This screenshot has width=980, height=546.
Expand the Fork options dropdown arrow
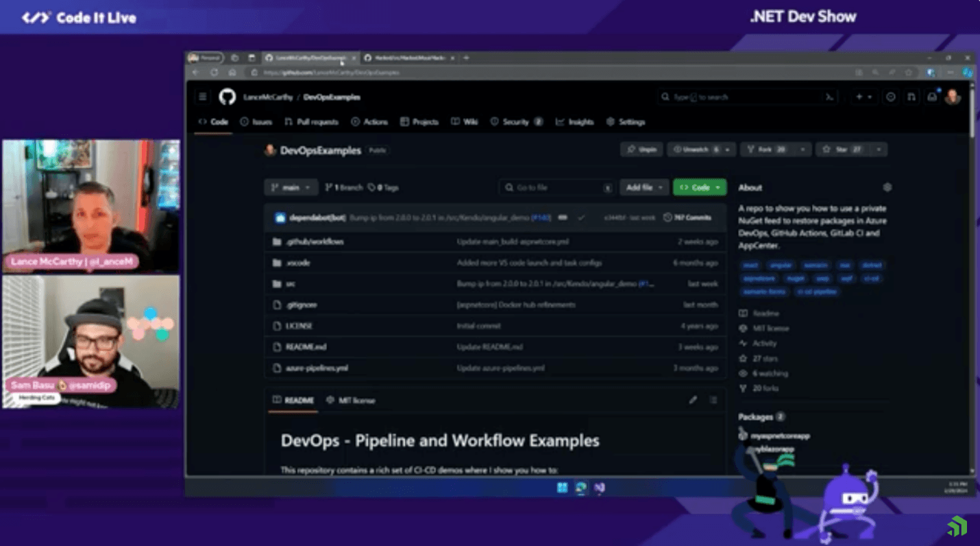[802, 149]
